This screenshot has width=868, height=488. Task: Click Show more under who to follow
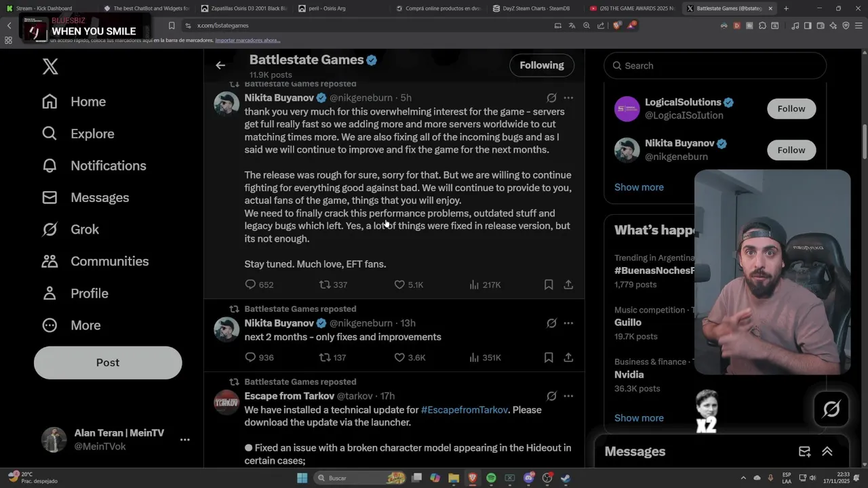639,187
